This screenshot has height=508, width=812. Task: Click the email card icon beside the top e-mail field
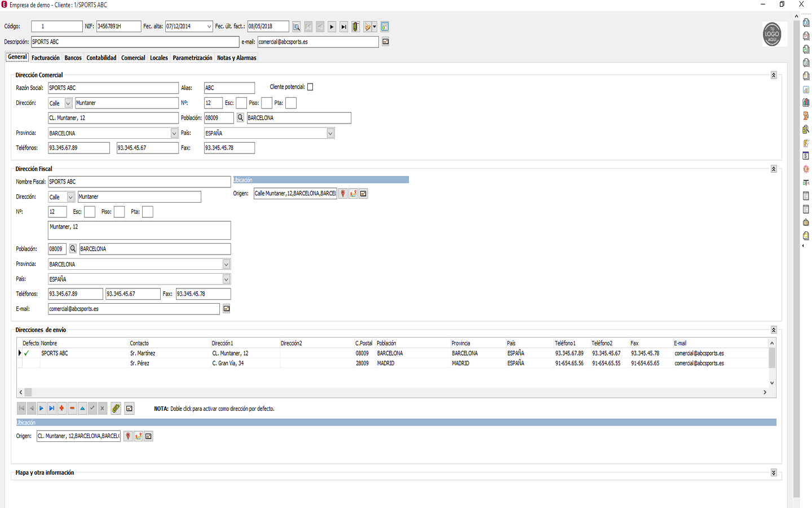[386, 42]
